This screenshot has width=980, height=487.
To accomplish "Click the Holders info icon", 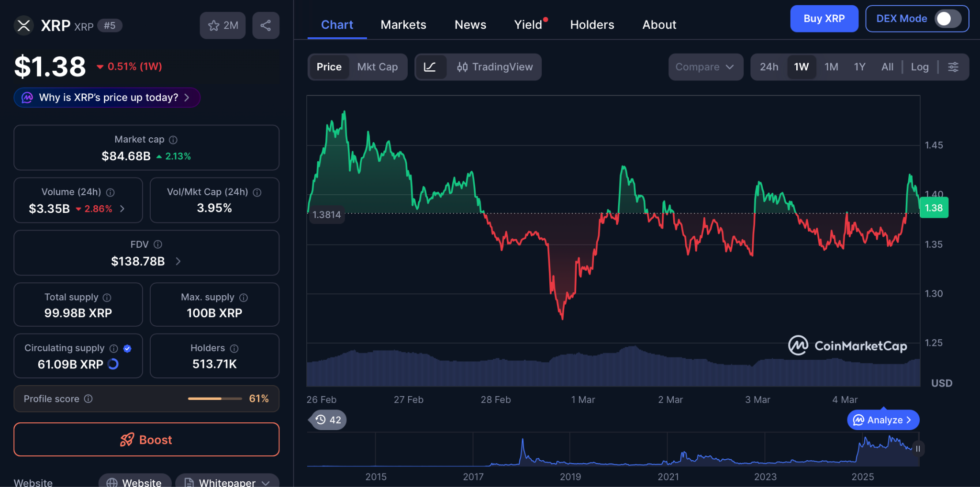I will pyautogui.click(x=234, y=348).
